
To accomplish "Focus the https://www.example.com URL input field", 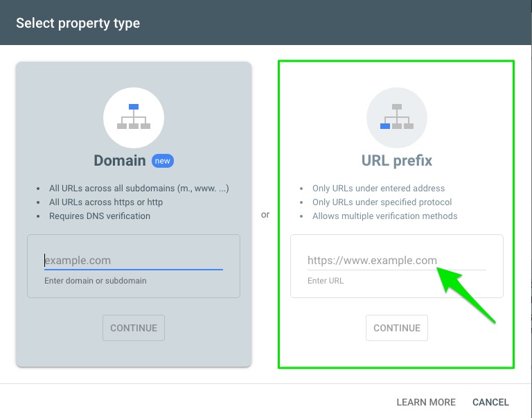I will coord(397,261).
